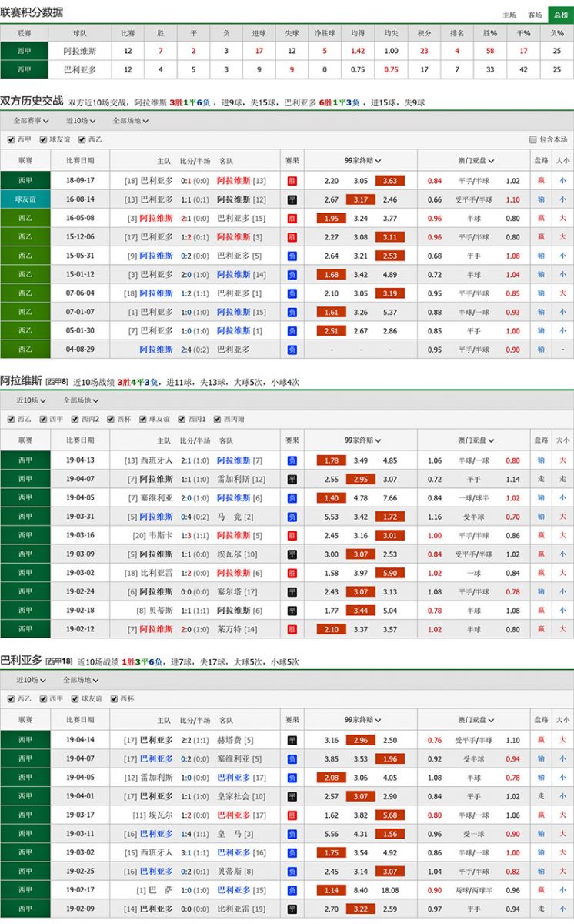The height and width of the screenshot is (924, 574).
Task: Uncheck 西甲 in the 双方历史交战 filters
Action: pyautogui.click(x=10, y=139)
